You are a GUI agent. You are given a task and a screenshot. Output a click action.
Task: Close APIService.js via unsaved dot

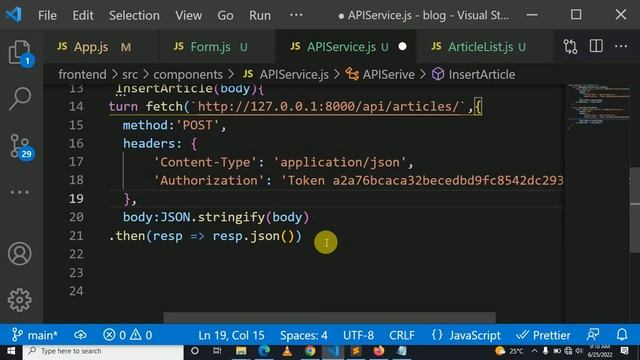pyautogui.click(x=402, y=47)
